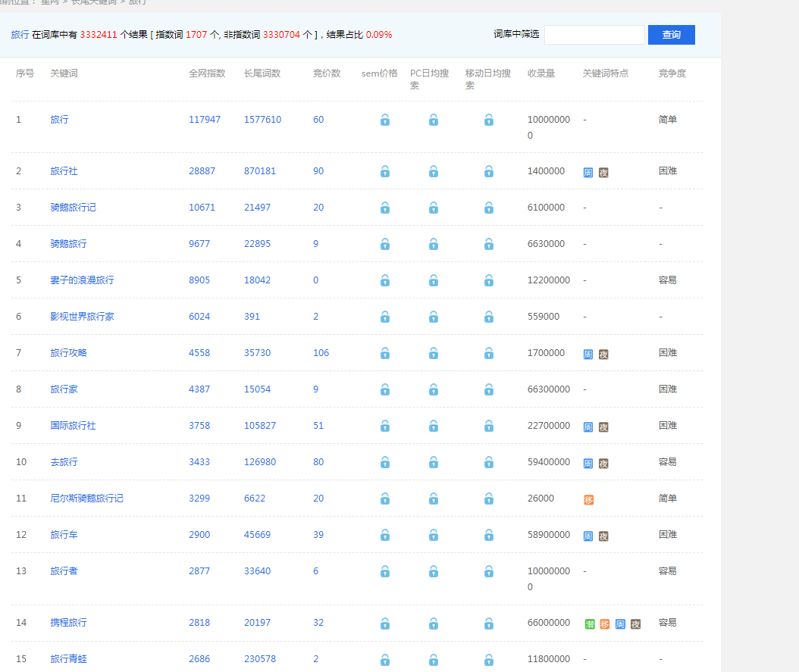
Task: Click the green 潜 tag icon for 携程旅行
Action: [590, 624]
